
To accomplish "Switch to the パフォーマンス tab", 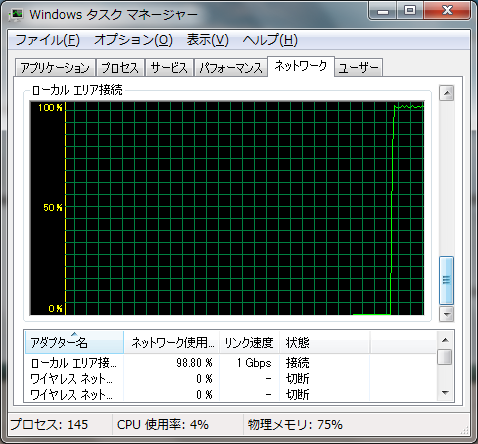I will pos(231,68).
